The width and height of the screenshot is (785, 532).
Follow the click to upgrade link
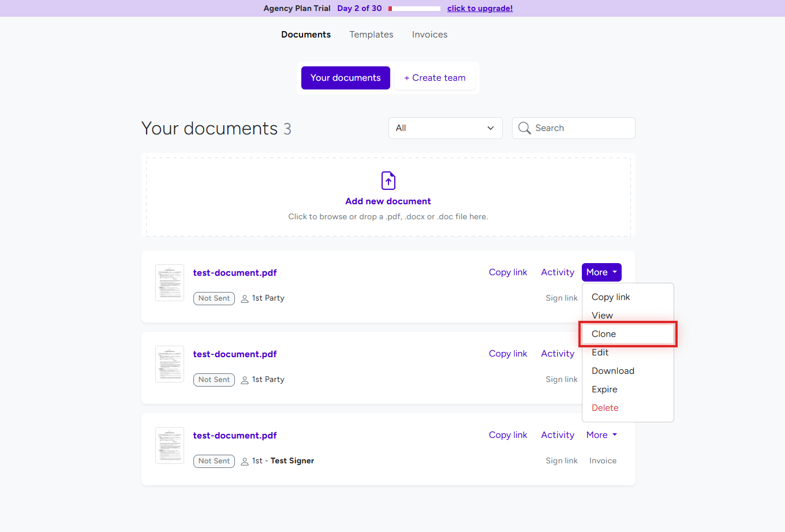(x=480, y=8)
